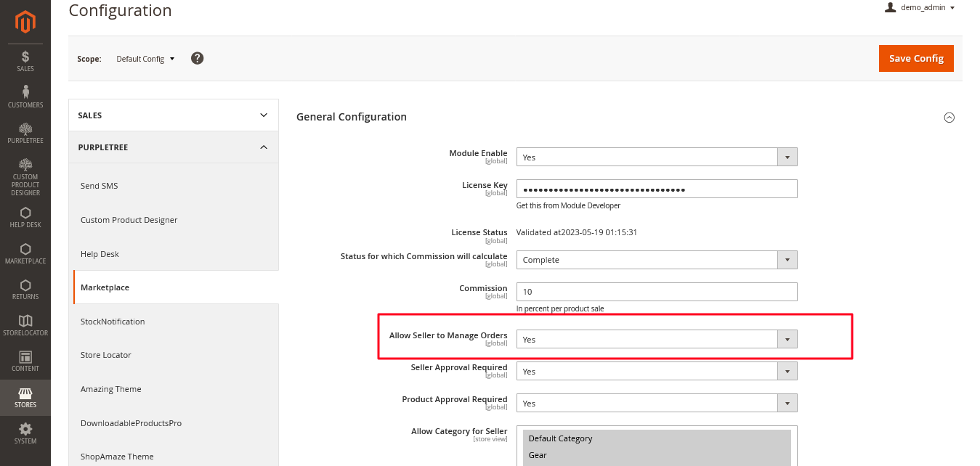Screen dimensions: 980x466
Task: Click into the License Key field
Action: (657, 189)
